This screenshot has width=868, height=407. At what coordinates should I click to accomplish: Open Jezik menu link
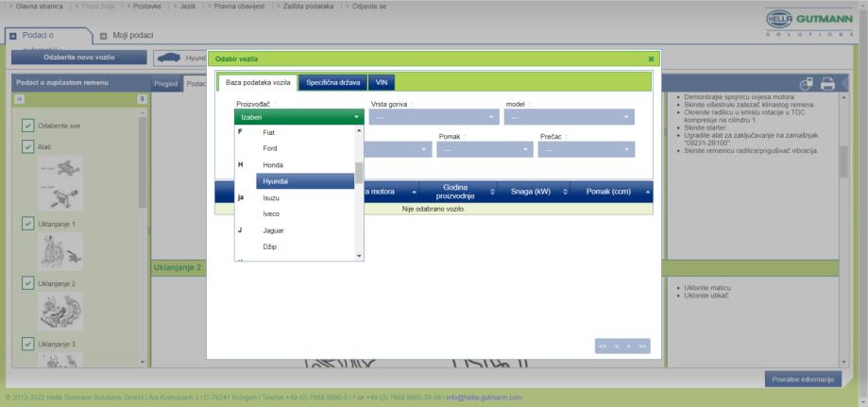188,7
